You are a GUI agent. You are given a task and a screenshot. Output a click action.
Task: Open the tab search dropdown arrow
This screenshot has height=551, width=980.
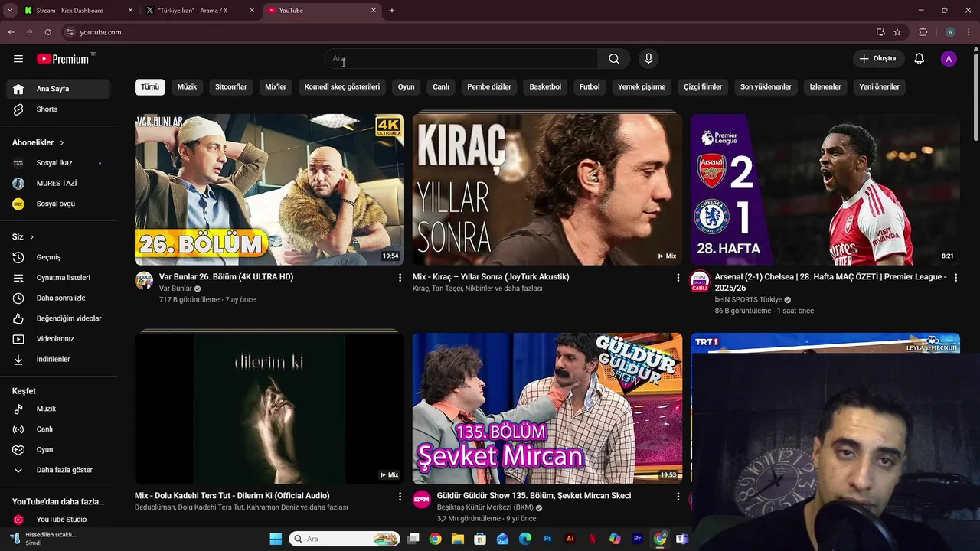[10, 11]
